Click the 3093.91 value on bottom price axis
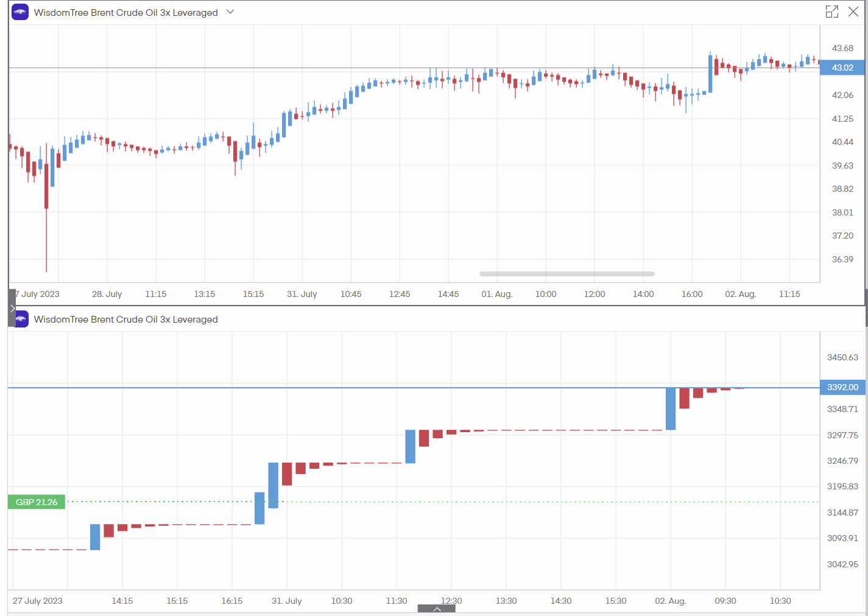This screenshot has height=616, width=868. [842, 538]
